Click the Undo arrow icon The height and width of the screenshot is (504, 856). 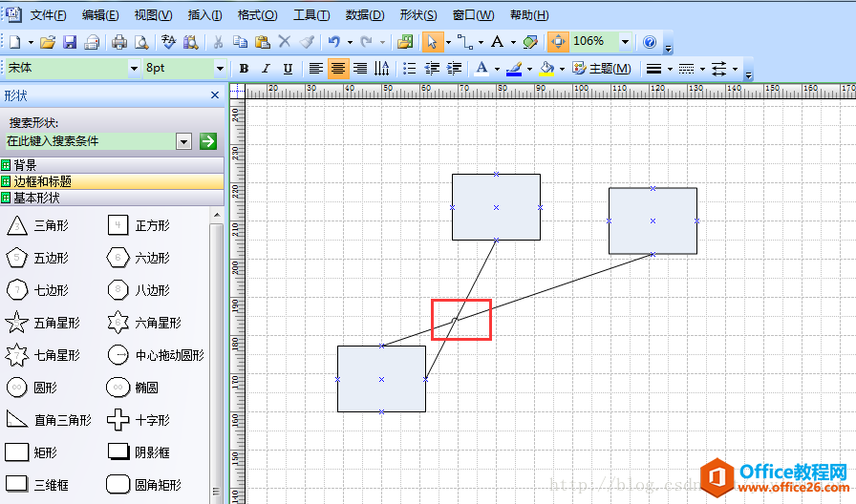(333, 42)
